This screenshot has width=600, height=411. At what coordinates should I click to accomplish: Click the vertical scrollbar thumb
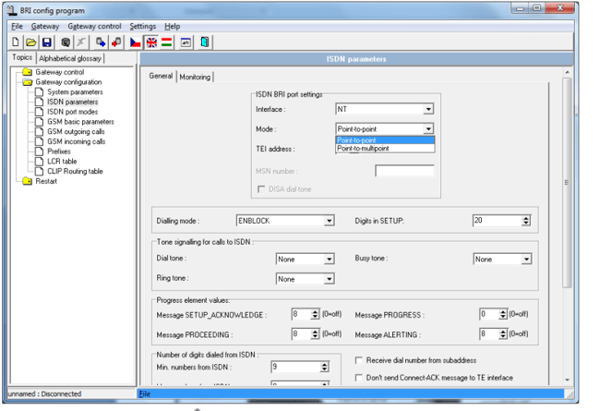click(x=567, y=183)
